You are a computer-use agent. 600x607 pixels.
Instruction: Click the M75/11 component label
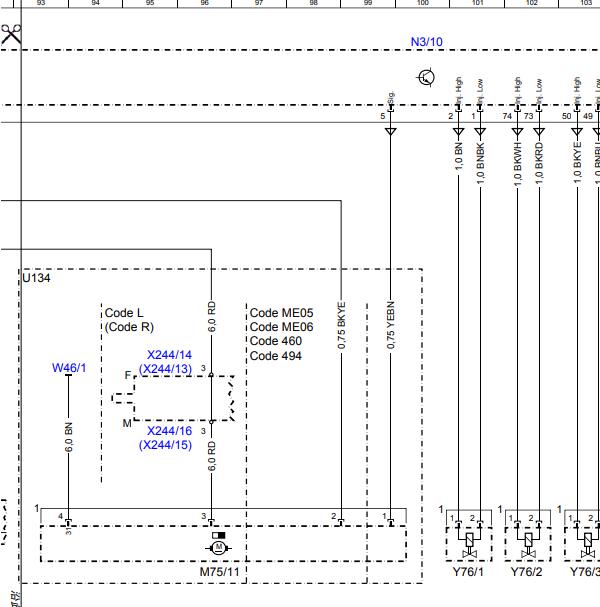219,572
